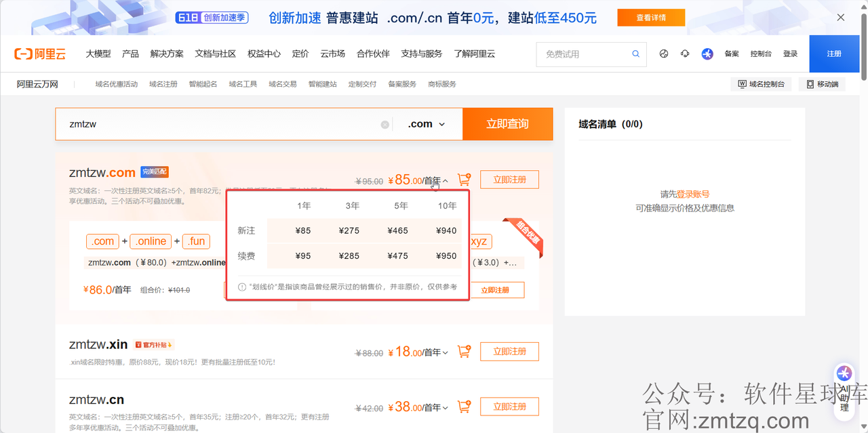Open 移动端 button
868x433 pixels.
click(822, 84)
